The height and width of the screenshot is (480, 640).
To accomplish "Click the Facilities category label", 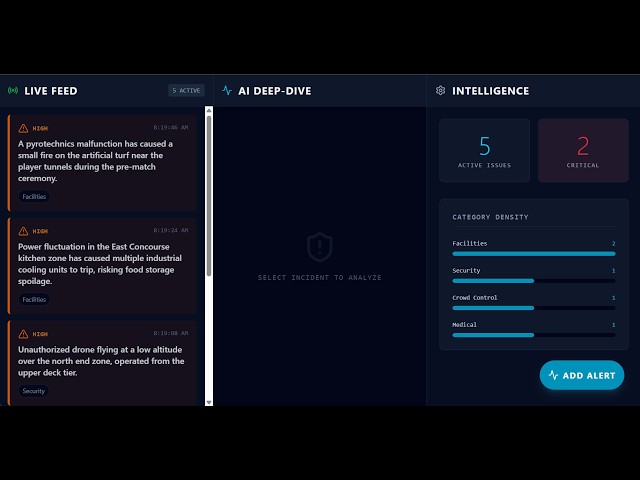I will pos(469,244).
